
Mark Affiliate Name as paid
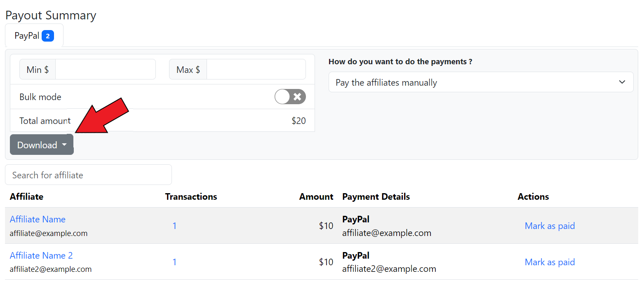pyautogui.click(x=550, y=226)
